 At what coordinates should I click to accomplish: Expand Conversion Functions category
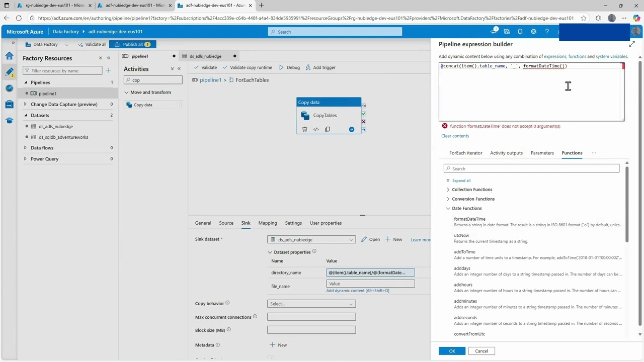coord(448,199)
